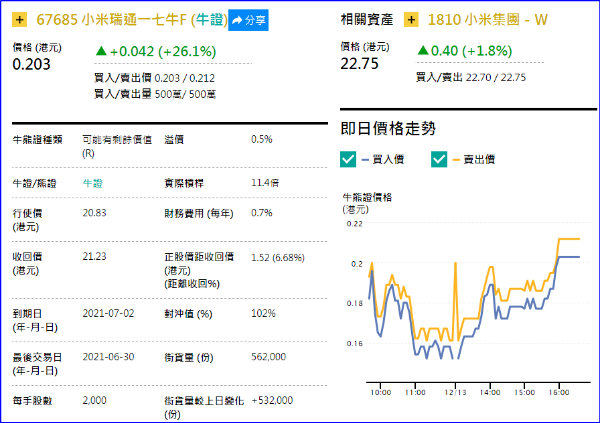Image resolution: width=600 pixels, height=423 pixels.
Task: Select the warrant price 0.203
Action: pyautogui.click(x=31, y=64)
